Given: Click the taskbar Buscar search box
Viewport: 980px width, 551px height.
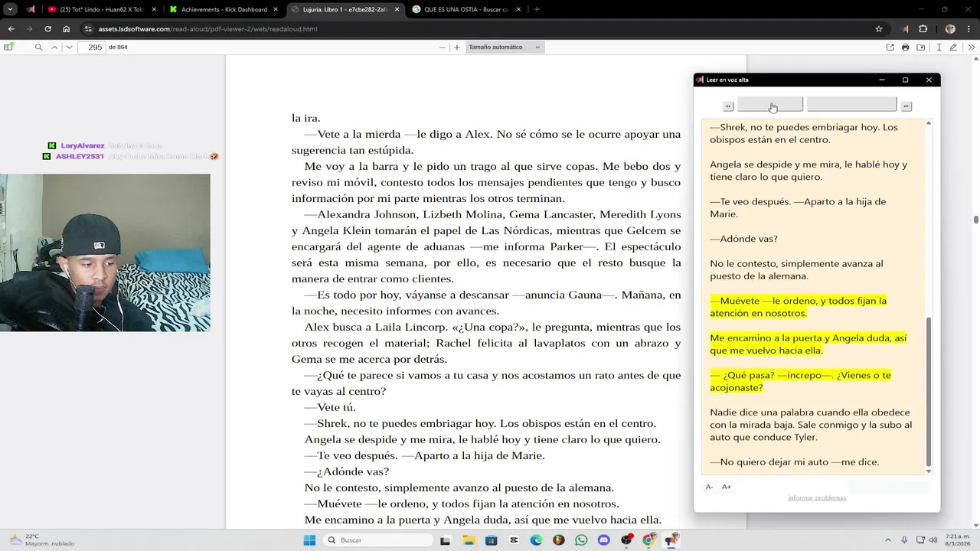Looking at the screenshot, I should point(377,540).
